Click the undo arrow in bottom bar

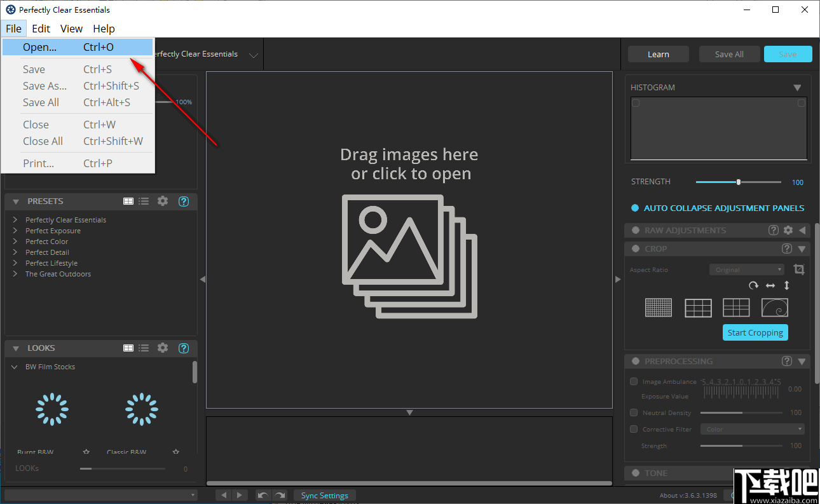point(263,495)
